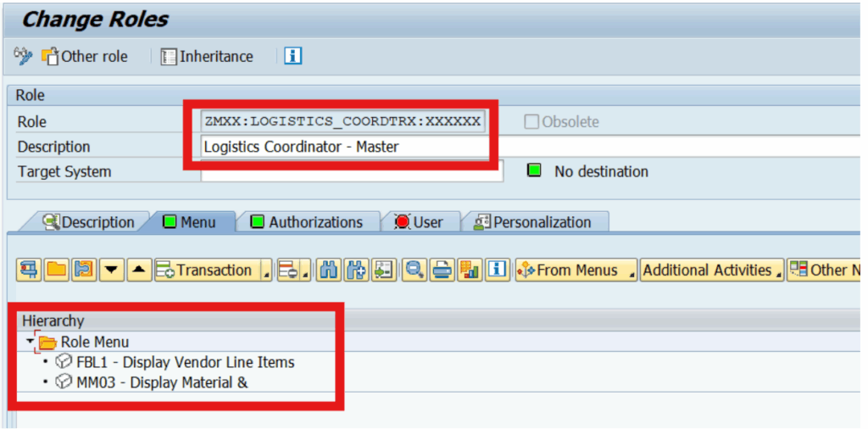Image resolution: width=868 pixels, height=429 pixels.
Task: Open the Additional Activities dropdown
Action: click(779, 273)
